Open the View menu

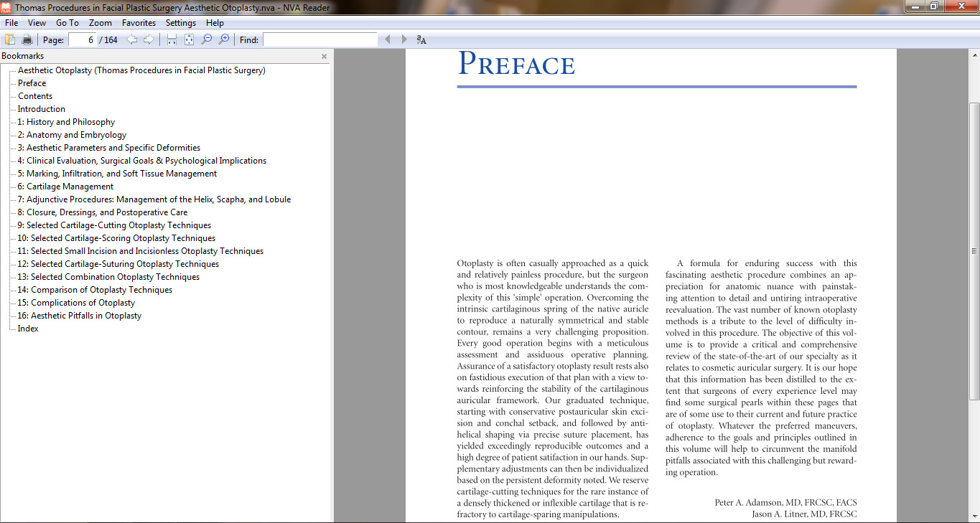tap(37, 23)
